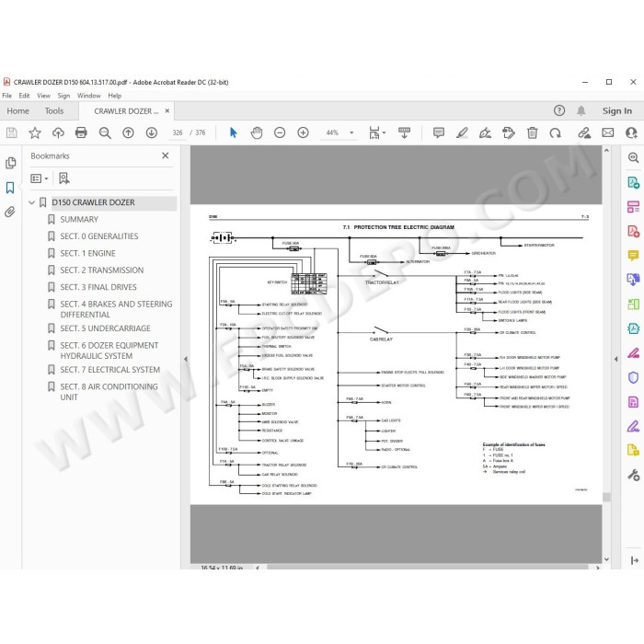
Task: Select the D150 CRAWLER DOZER bookmark
Action: [93, 202]
